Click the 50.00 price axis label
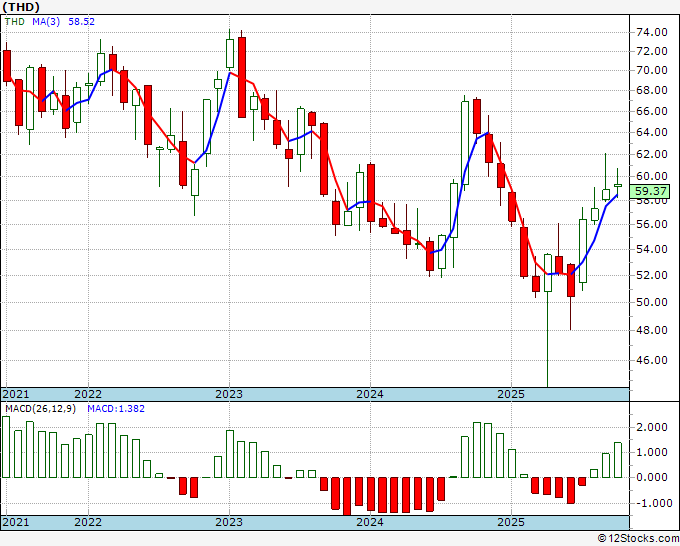The width and height of the screenshot is (680, 546). 652,302
